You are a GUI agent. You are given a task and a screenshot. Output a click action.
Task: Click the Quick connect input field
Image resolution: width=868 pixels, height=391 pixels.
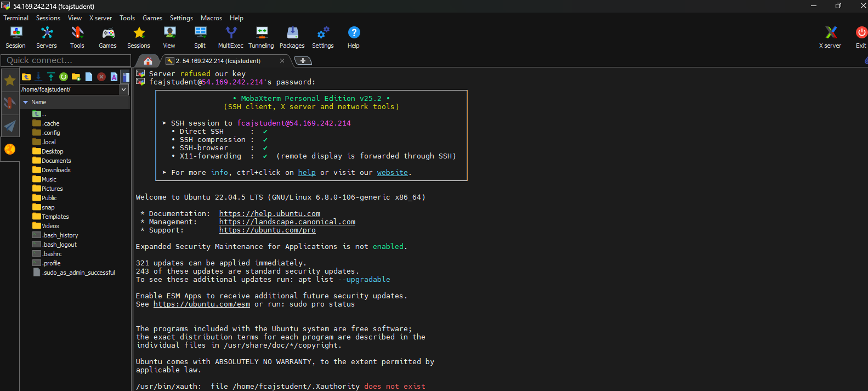click(66, 60)
